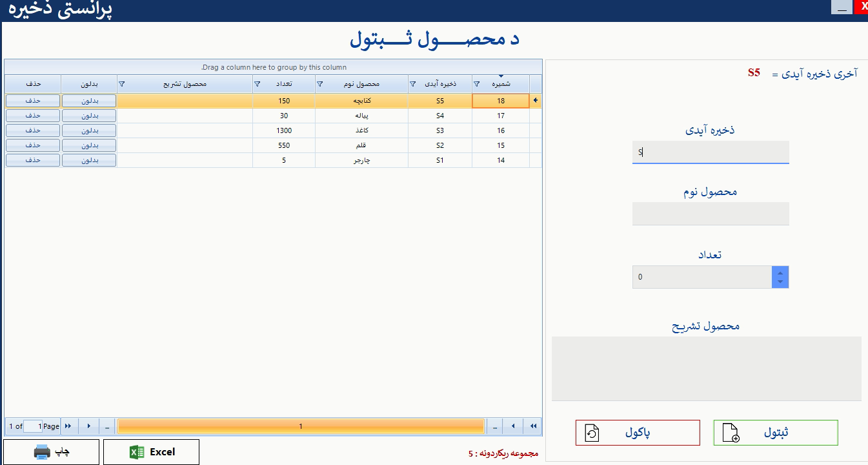Viewport: 868px width, 465px height.
Task: Click حذف button in the S1 row
Action: [x=33, y=160]
